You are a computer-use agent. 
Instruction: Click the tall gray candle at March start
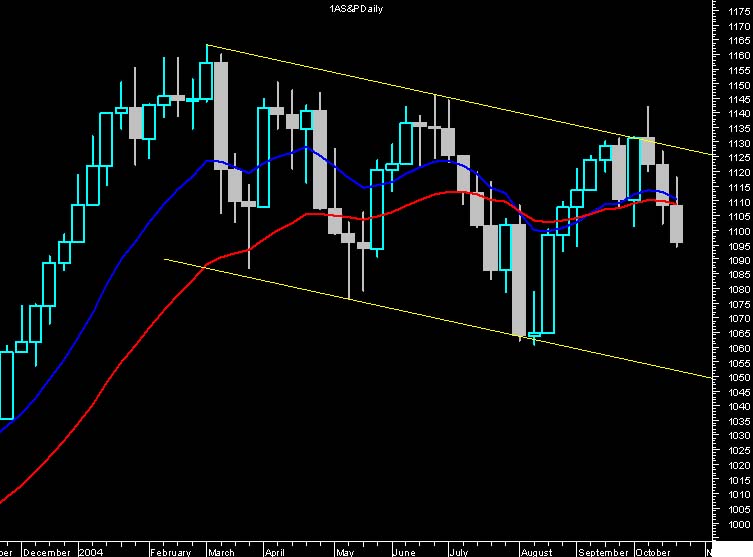tap(221, 116)
